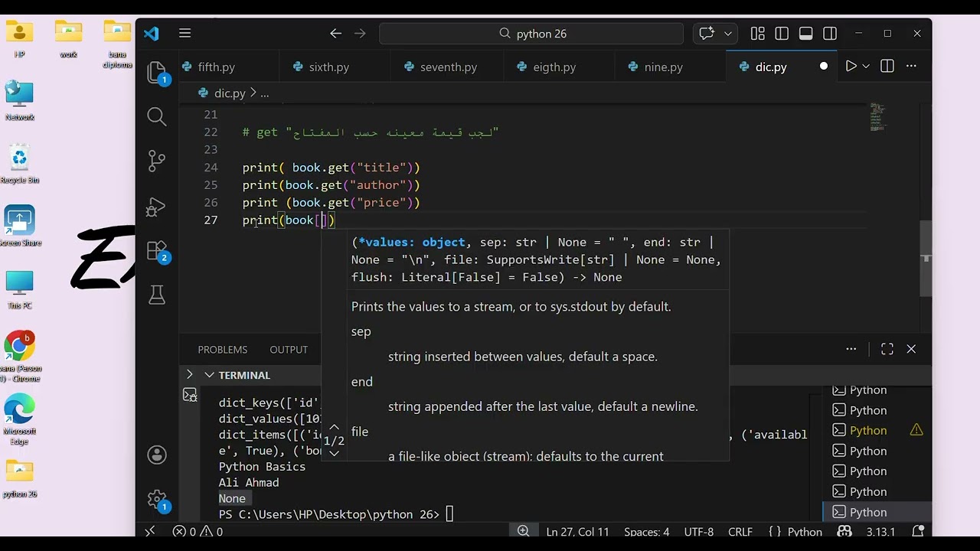
Task: Click Copilot status icon in status bar
Action: click(844, 531)
